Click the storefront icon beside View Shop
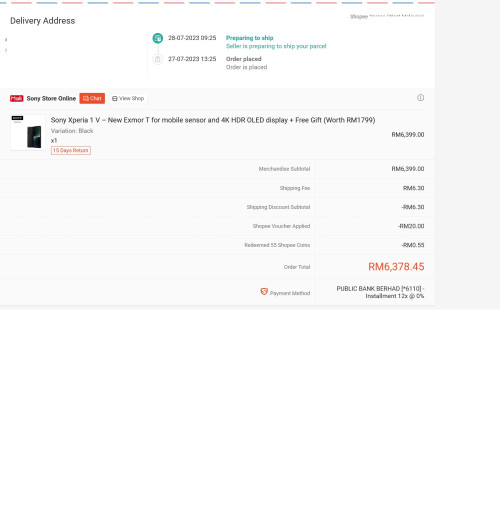The width and height of the screenshot is (500, 526). click(115, 99)
